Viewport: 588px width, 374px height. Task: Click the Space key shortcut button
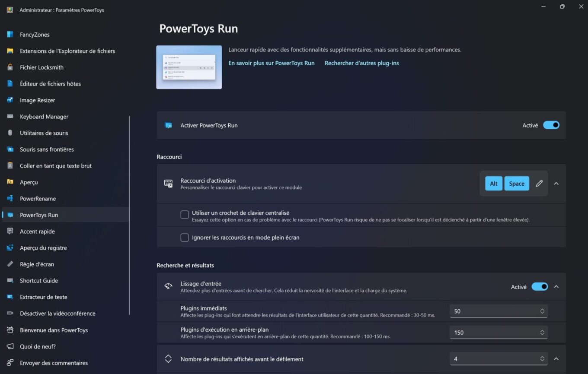coord(517,184)
